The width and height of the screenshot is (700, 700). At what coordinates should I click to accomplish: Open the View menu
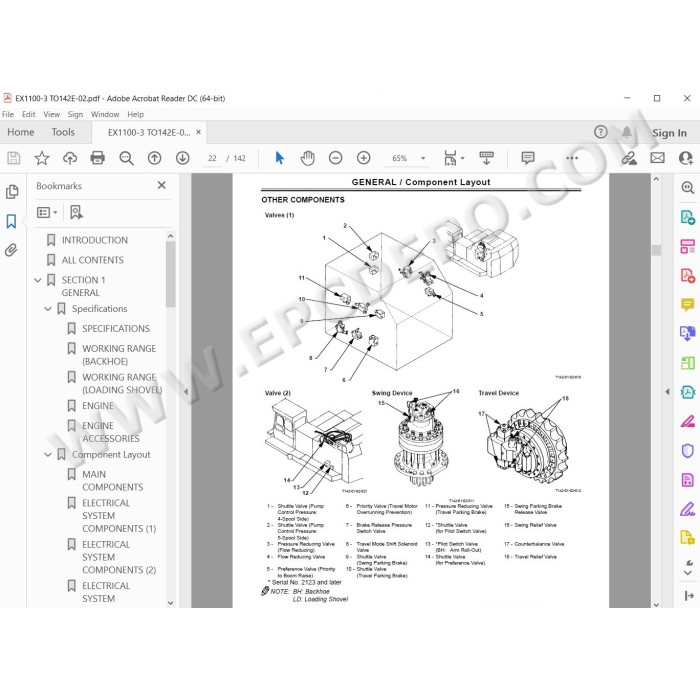tap(51, 114)
